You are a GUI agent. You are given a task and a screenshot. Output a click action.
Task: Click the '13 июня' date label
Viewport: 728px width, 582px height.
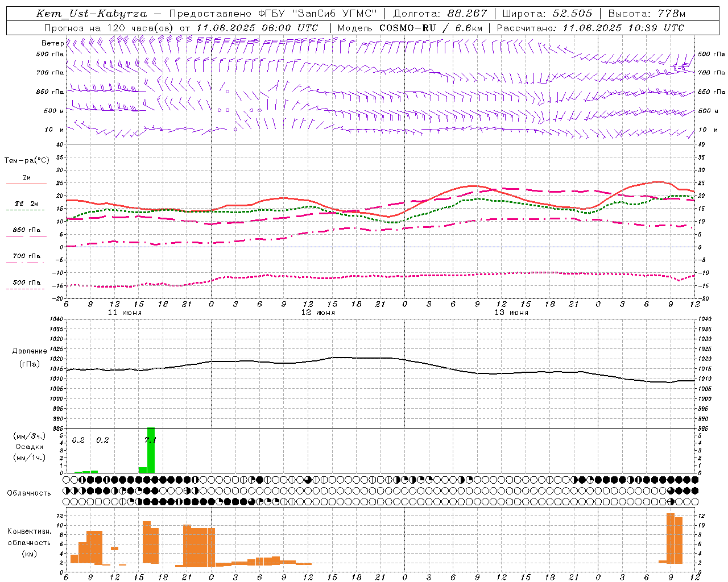[x=511, y=313]
